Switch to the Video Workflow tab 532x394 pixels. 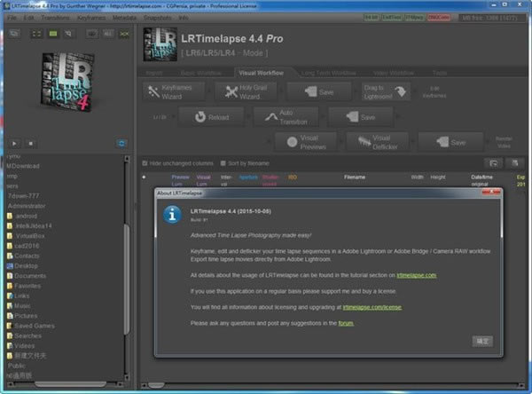coord(393,73)
